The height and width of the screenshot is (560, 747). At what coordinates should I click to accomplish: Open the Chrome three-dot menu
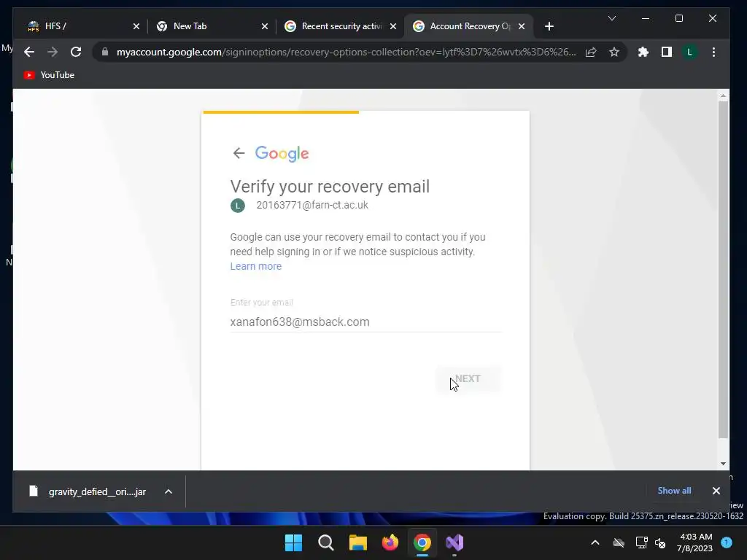click(x=713, y=52)
